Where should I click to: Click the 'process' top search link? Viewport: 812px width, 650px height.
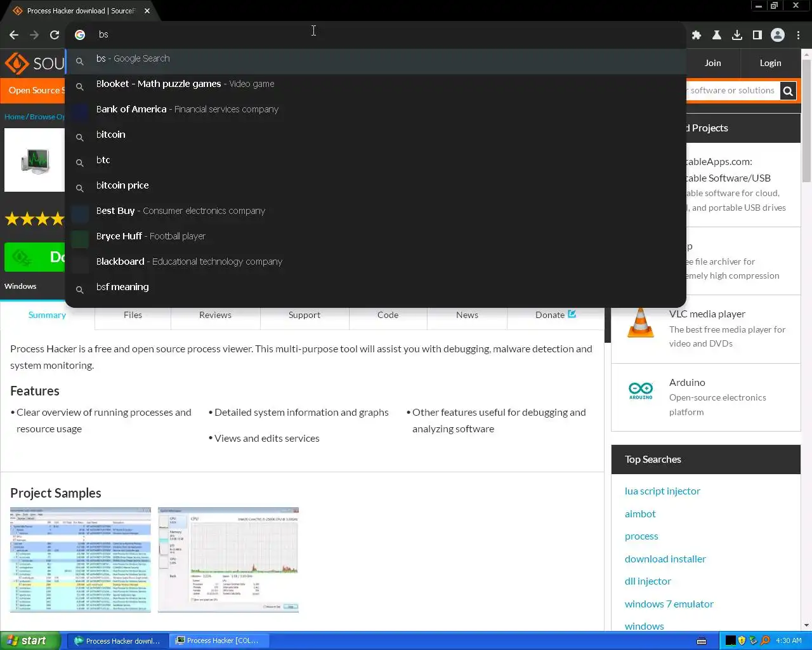[641, 536]
